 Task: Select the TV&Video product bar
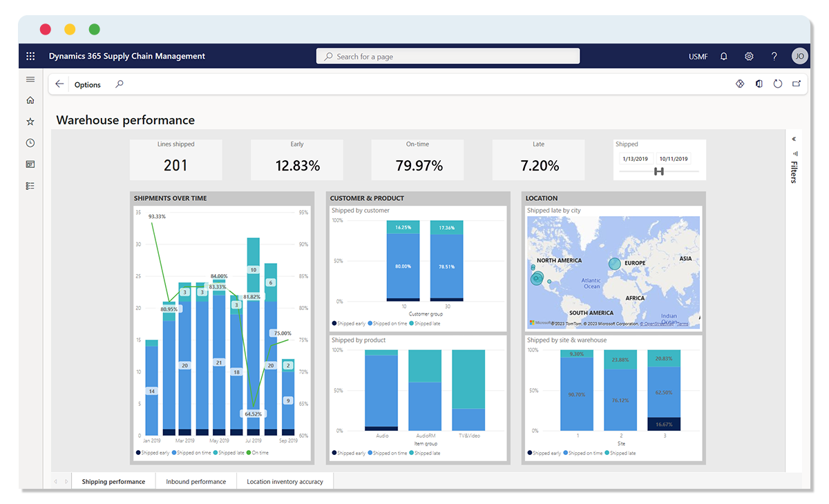[x=468, y=390]
